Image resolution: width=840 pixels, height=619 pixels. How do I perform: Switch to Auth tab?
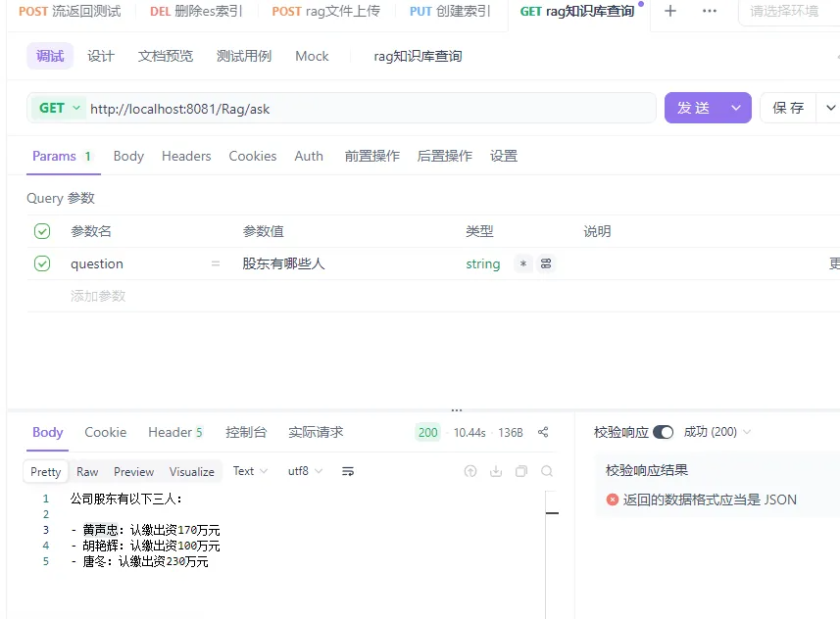(309, 156)
